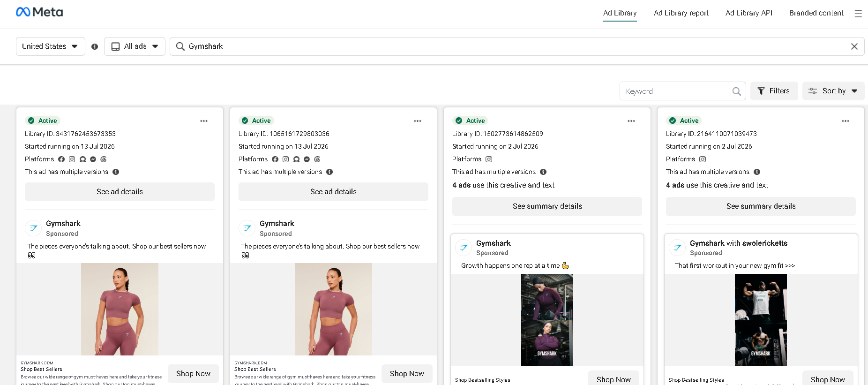Click Shop Now on ad 3431762453673353

(193, 374)
